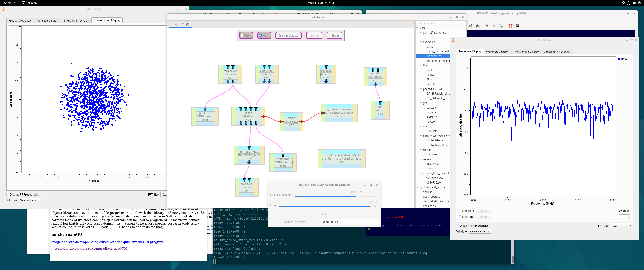Click the GVIM make gears icon
Viewport: 644px width, 270px height.
point(478,26)
